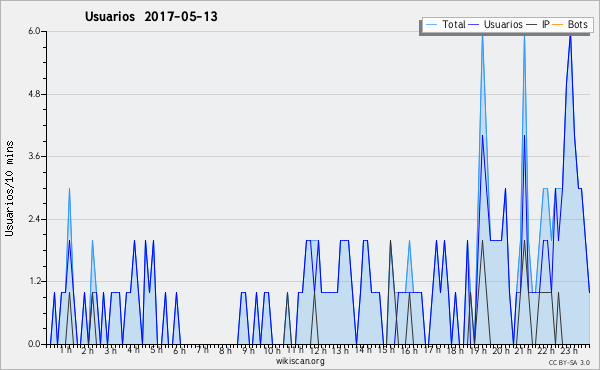Viewport: 600px width, 370px height.
Task: Click the '15 h' x-axis label
Action: click(386, 350)
